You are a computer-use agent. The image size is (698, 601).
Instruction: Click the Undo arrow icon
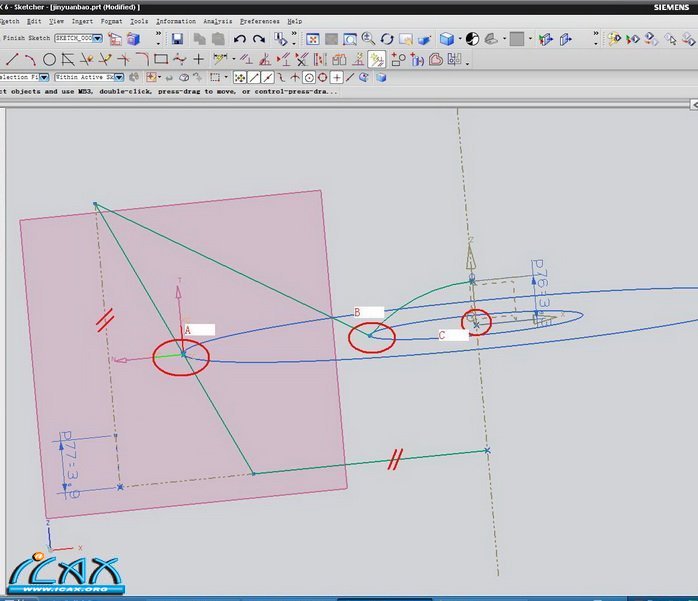point(240,39)
